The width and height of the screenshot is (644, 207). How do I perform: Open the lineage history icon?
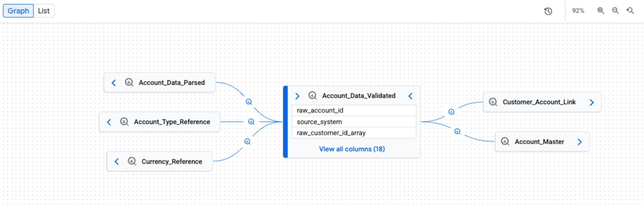point(548,11)
